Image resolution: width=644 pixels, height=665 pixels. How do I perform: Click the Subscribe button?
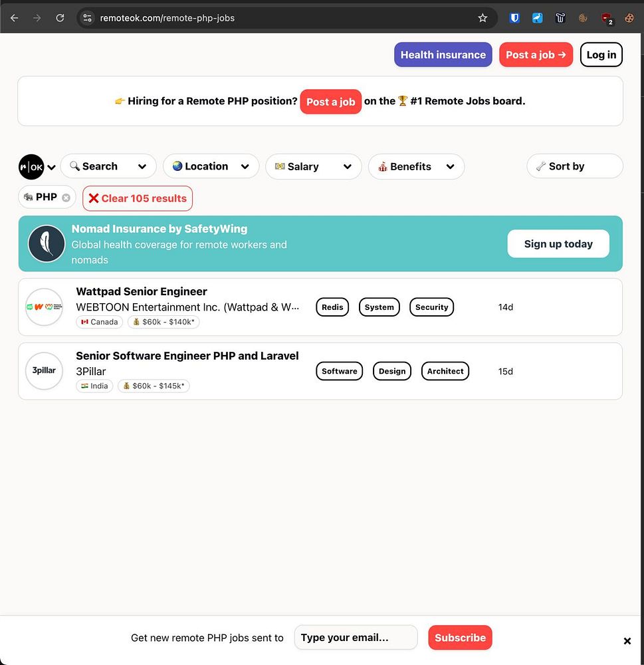point(460,638)
